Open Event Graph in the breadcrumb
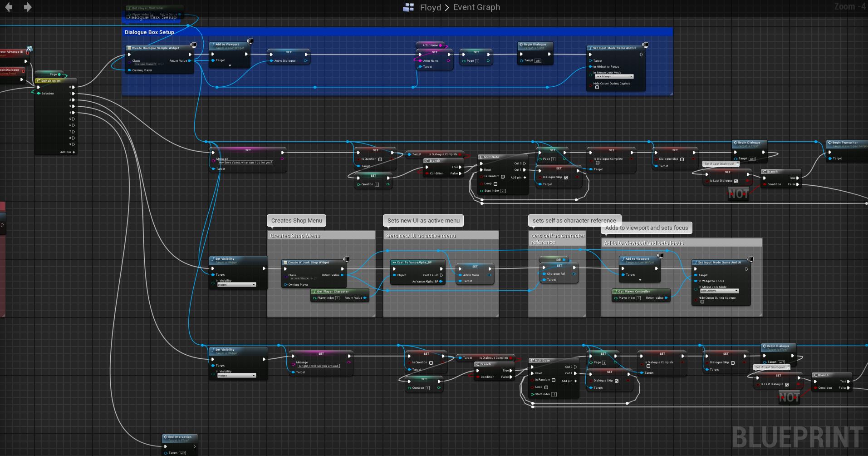The width and height of the screenshot is (868, 456). [476, 7]
